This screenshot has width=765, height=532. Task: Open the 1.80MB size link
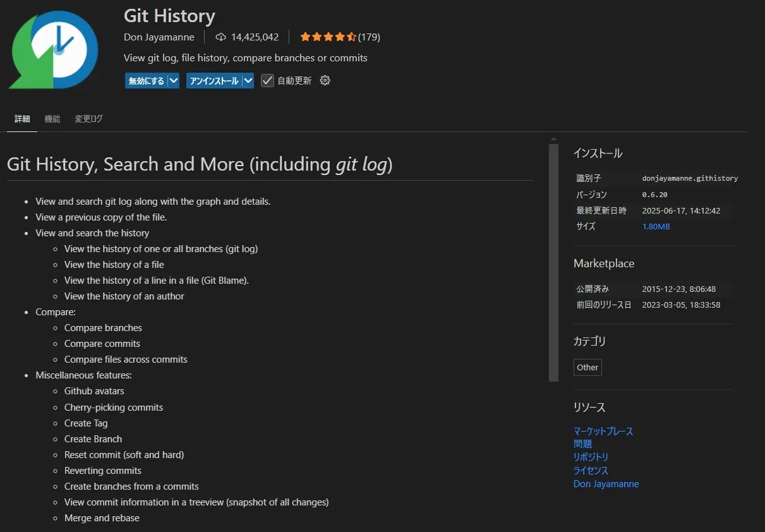click(x=656, y=226)
